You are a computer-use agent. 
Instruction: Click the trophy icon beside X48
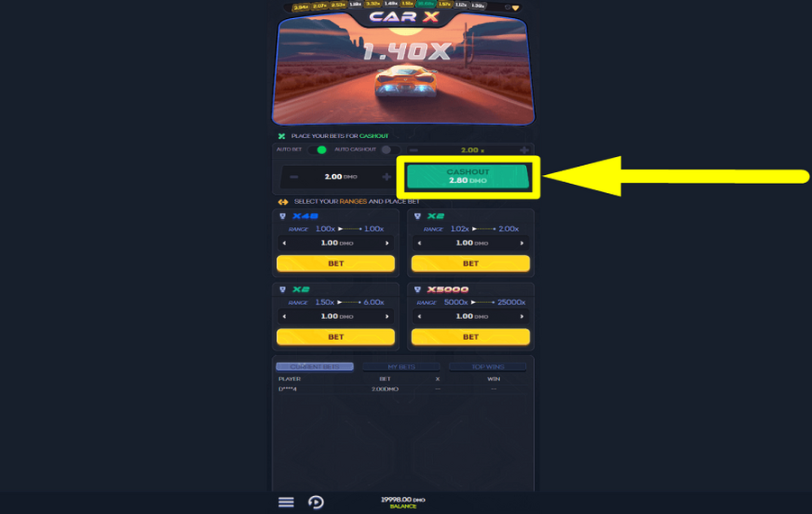282,216
